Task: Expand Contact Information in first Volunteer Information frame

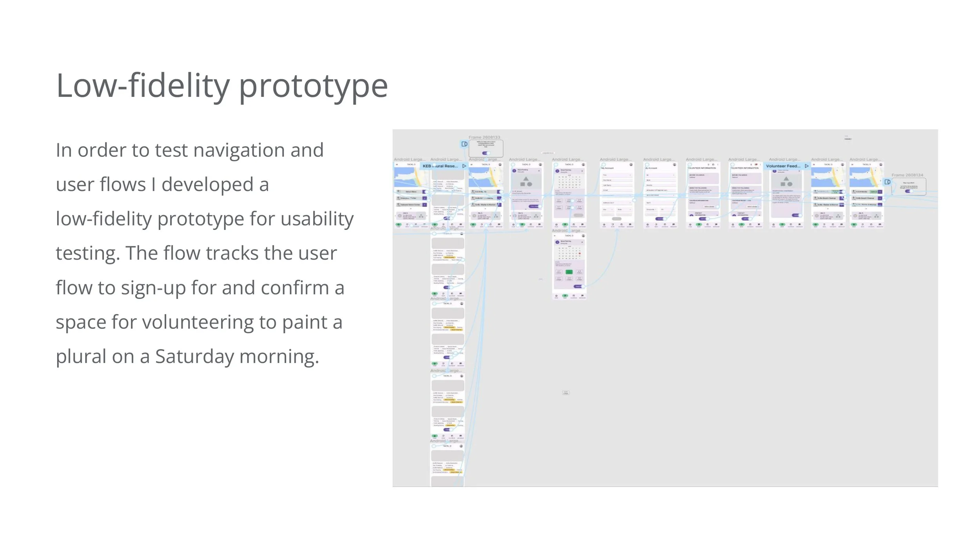Action: pos(717,215)
